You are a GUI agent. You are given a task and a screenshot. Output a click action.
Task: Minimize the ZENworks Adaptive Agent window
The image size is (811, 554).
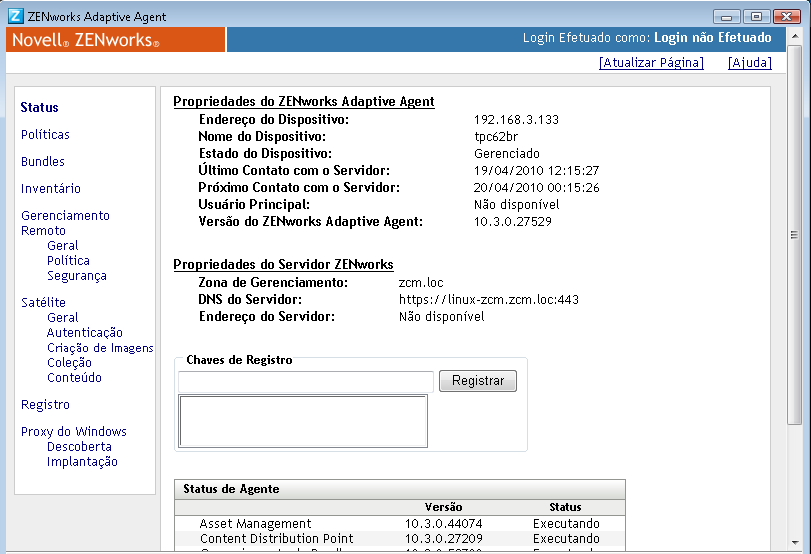coord(727,17)
